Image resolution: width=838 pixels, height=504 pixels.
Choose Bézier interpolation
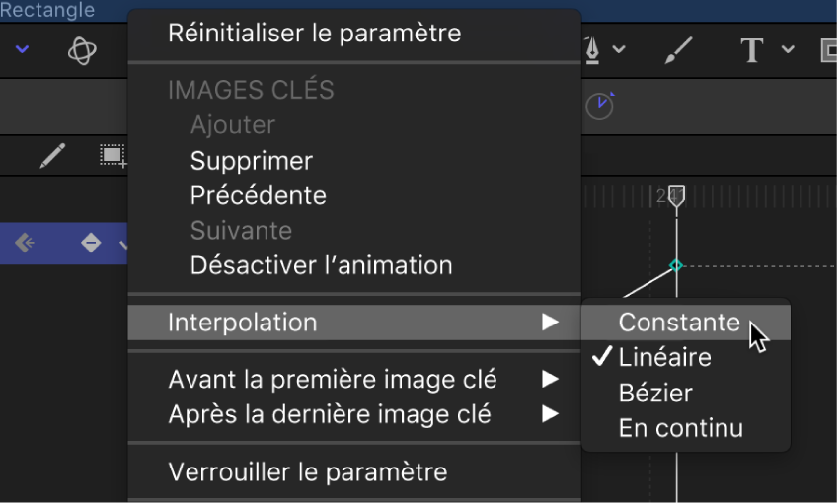click(655, 394)
